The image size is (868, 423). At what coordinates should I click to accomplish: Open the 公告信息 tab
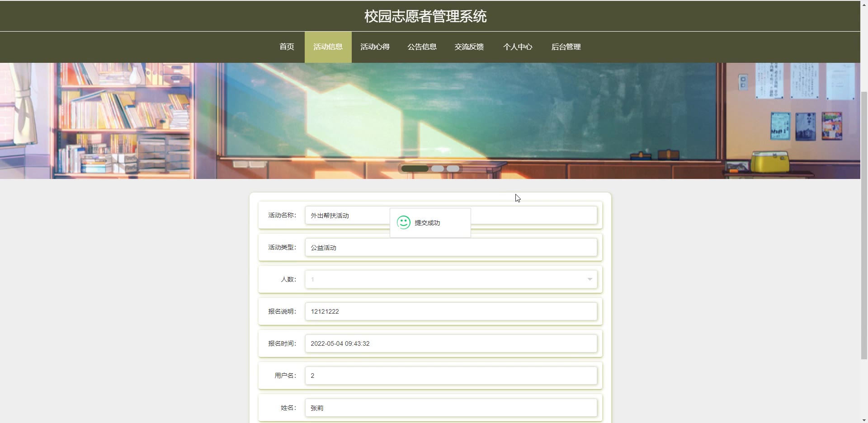pyautogui.click(x=422, y=47)
